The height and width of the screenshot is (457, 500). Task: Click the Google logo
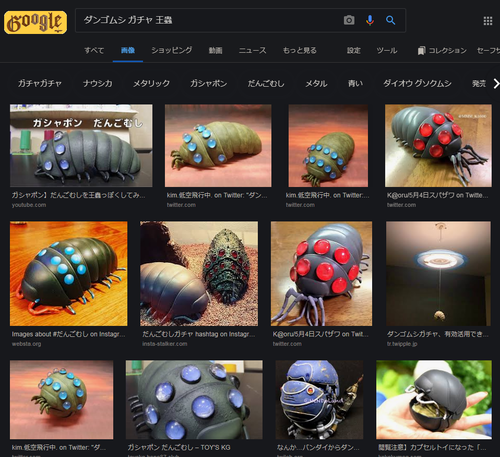point(35,22)
